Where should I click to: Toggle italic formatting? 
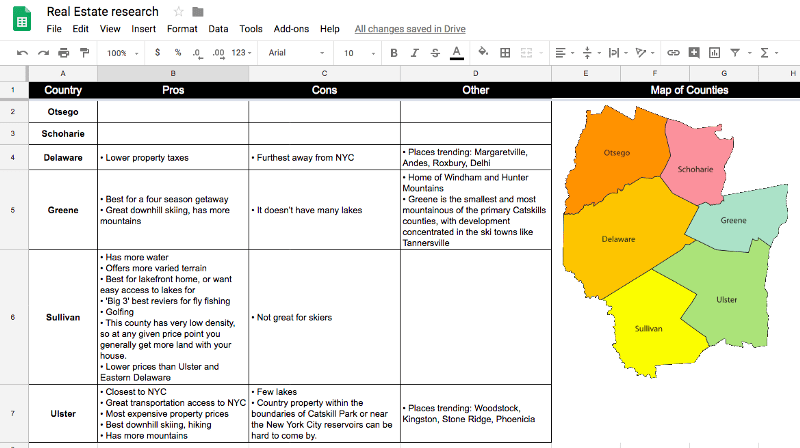coord(414,53)
